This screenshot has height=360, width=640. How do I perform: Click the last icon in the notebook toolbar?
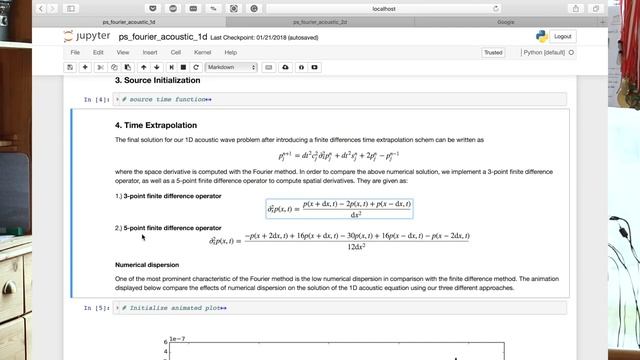(314, 67)
